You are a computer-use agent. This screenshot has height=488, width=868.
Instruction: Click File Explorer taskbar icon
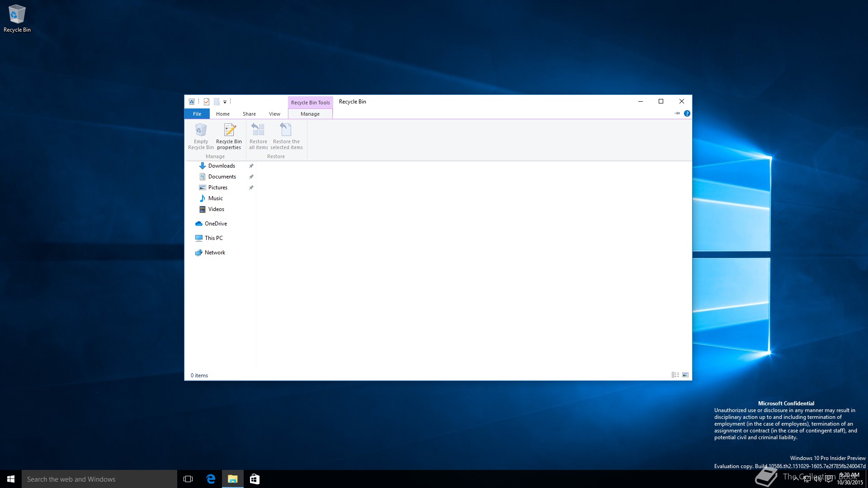coord(233,479)
